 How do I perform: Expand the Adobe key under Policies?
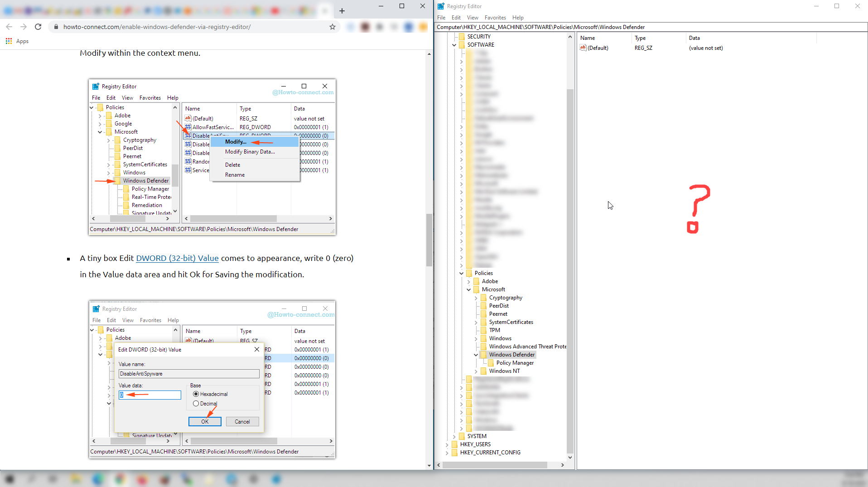tap(468, 281)
